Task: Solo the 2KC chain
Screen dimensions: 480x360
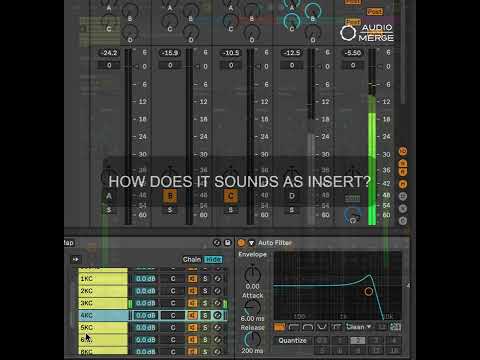Action: [x=205, y=291]
